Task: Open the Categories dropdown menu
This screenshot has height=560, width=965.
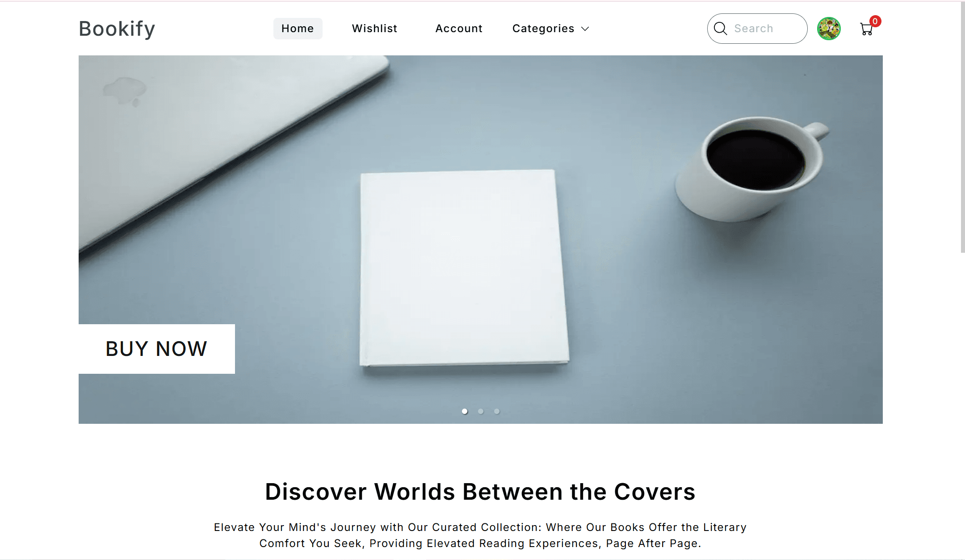Action: pyautogui.click(x=551, y=29)
